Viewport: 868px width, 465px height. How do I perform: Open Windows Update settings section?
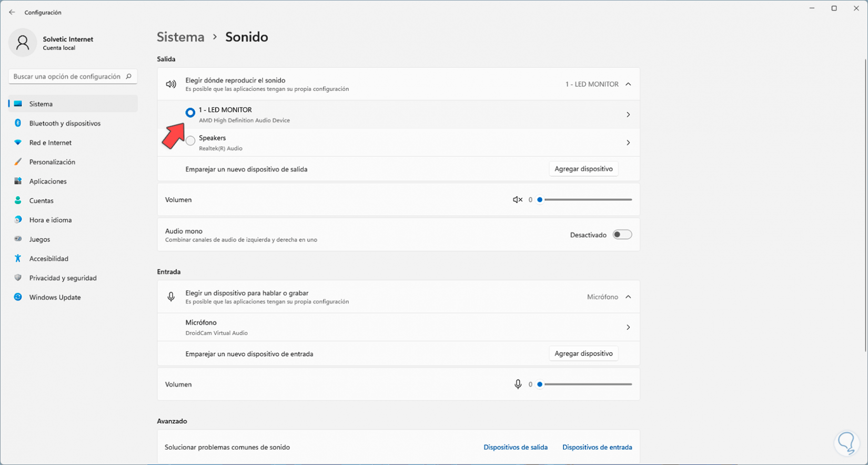click(x=55, y=297)
